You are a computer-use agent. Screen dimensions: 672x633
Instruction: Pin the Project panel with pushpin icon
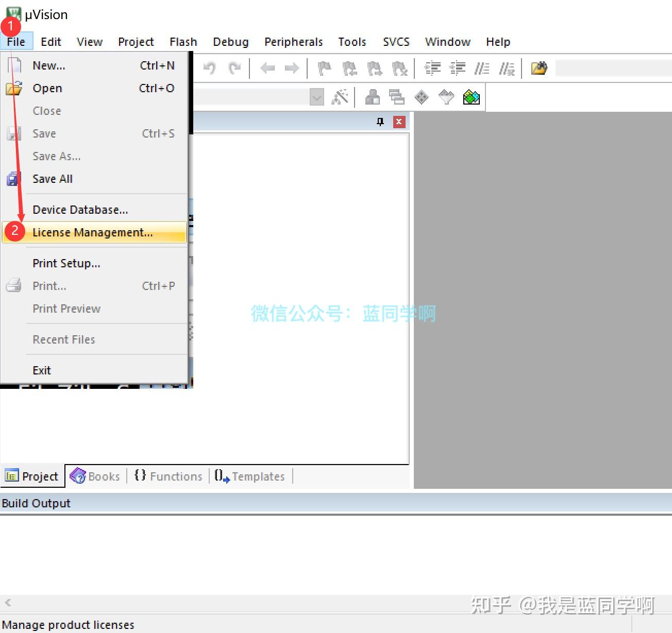380,122
